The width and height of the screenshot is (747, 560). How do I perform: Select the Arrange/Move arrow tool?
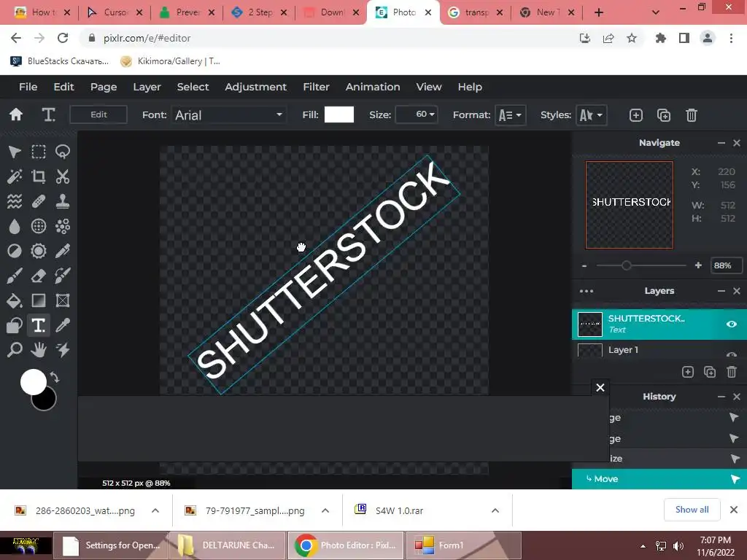15,152
